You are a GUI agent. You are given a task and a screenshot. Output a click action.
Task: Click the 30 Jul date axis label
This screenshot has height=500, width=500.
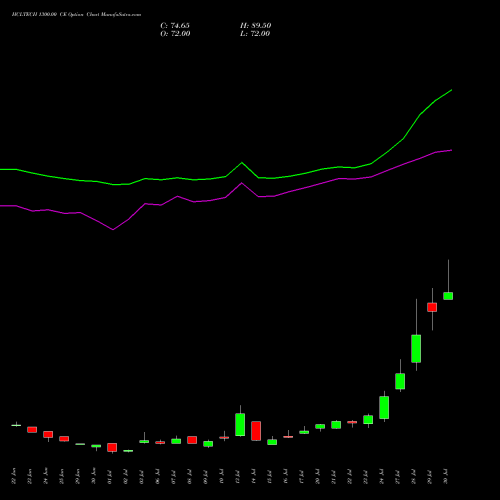click(x=446, y=476)
